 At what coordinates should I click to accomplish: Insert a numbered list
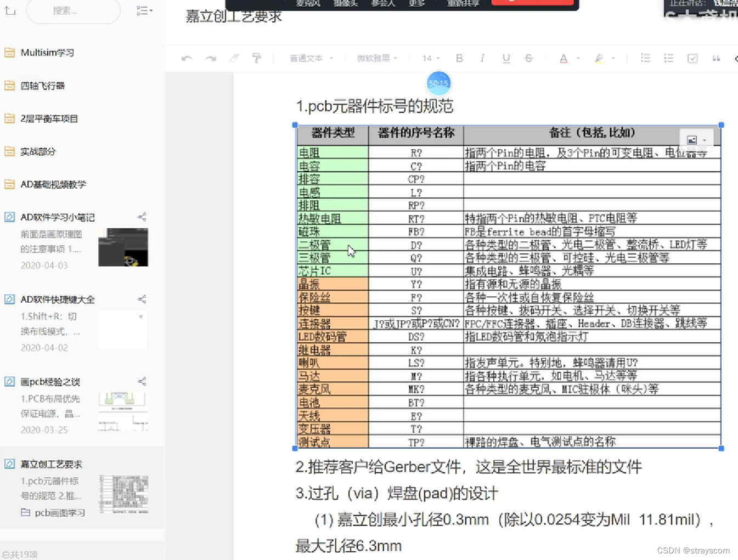[x=669, y=58]
